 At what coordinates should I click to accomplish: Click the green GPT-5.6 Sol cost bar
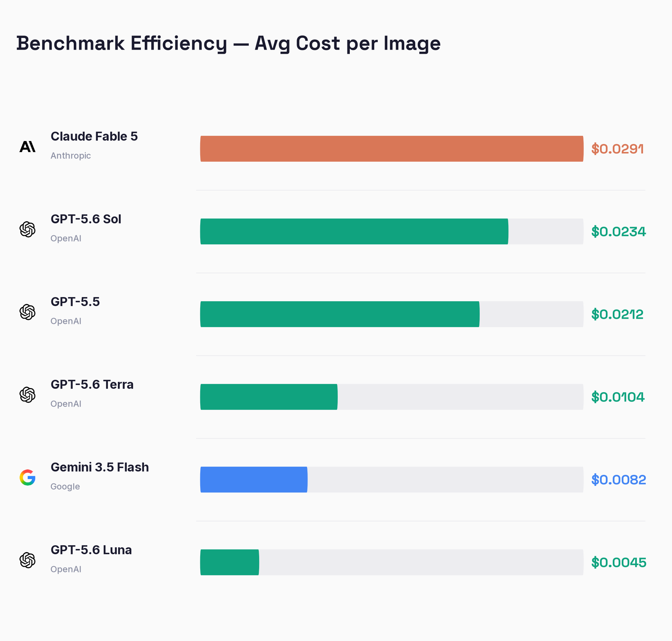pyautogui.click(x=354, y=232)
